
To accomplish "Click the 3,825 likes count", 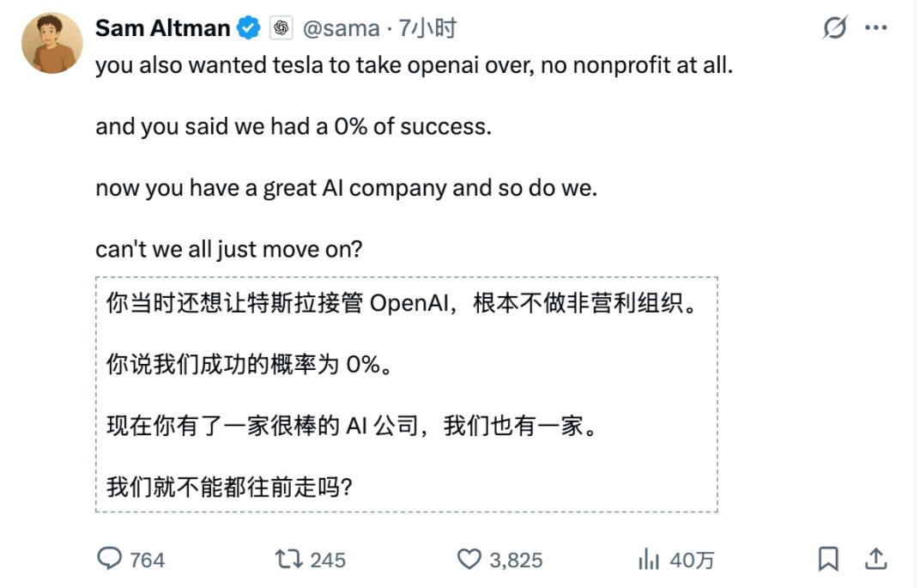I will click(516, 561).
